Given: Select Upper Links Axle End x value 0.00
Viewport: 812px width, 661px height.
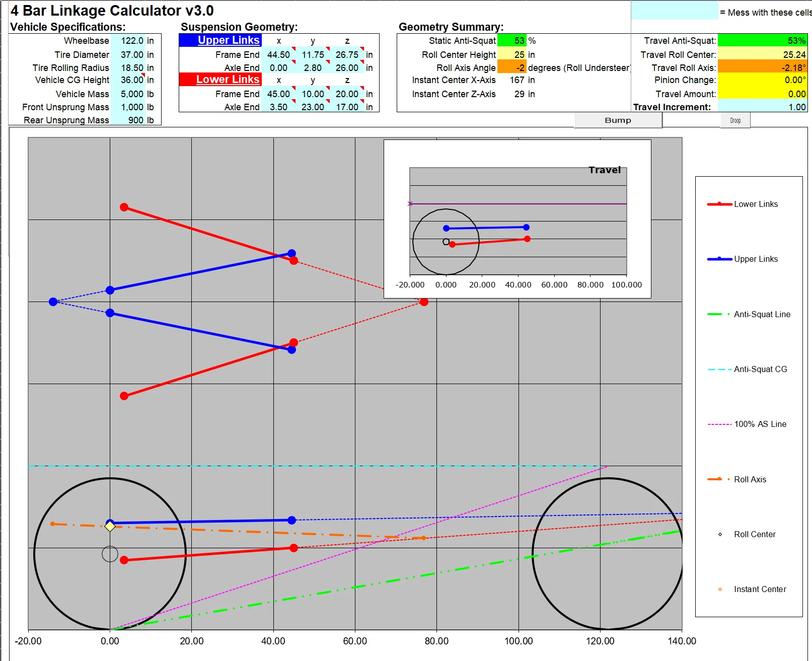Looking at the screenshot, I should pos(278,67).
